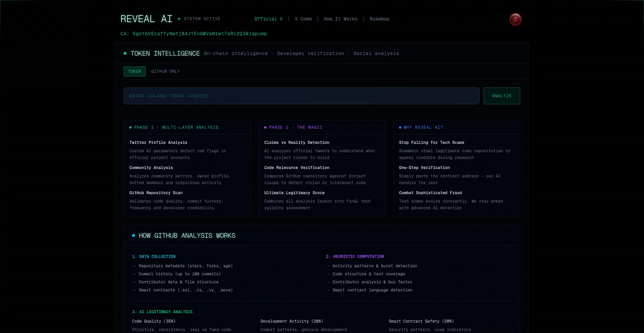Open the Official X link
Image resolution: width=644 pixels, height=333 pixels.
pos(268,19)
